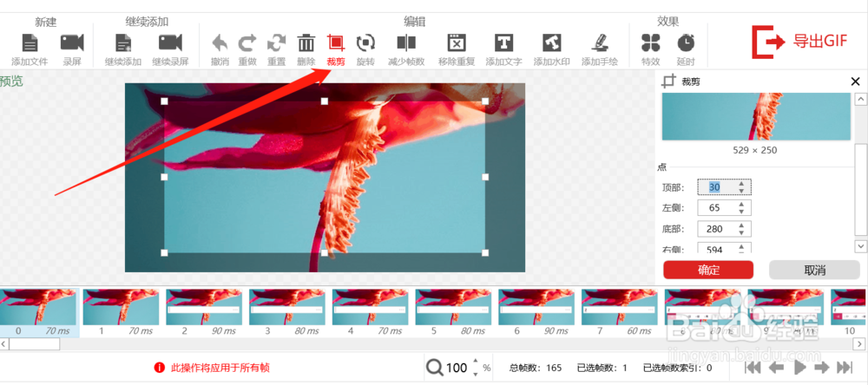Screen dimensions: 868x385
Task: Open the 特效 effects tool
Action: click(650, 42)
